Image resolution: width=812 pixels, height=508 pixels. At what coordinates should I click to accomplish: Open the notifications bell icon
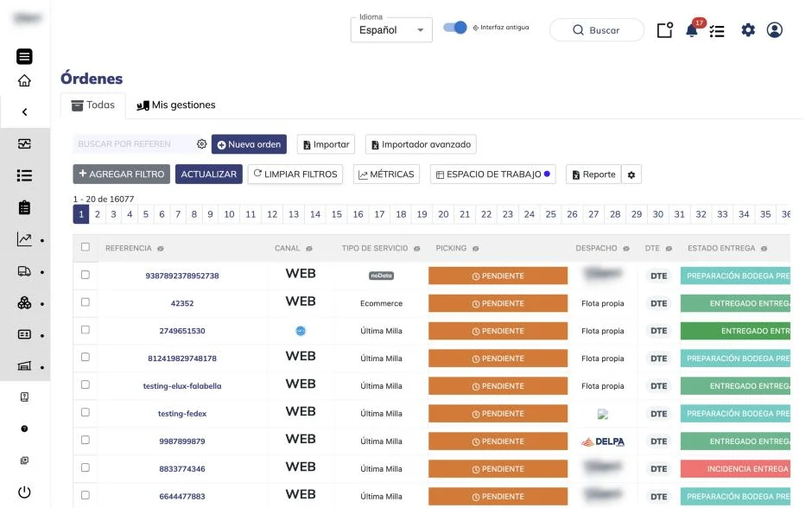click(x=691, y=30)
